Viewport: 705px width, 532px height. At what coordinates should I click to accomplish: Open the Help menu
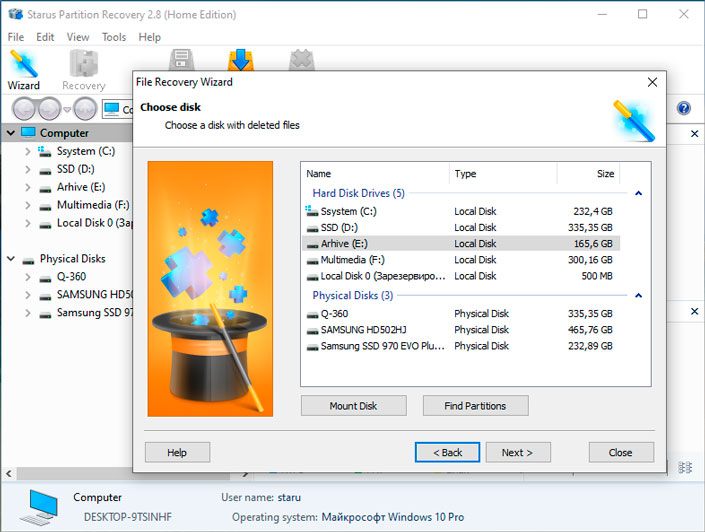coord(149,37)
